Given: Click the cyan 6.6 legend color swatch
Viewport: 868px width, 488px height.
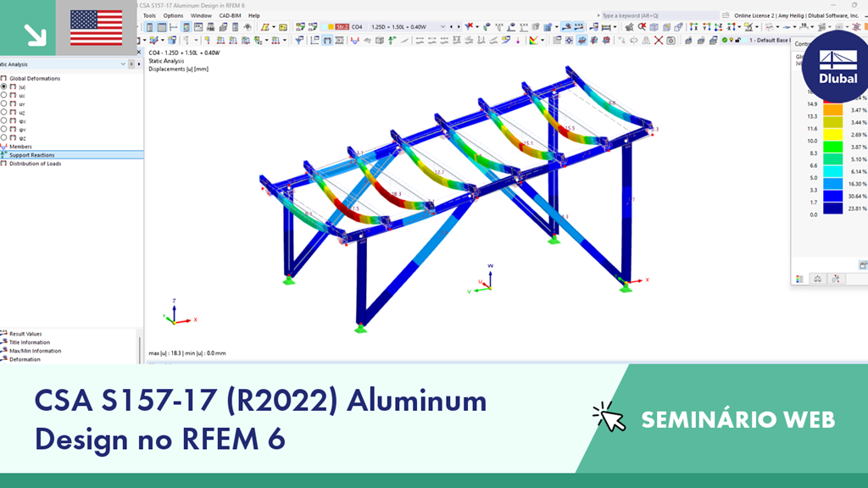Looking at the screenshot, I should (x=832, y=171).
